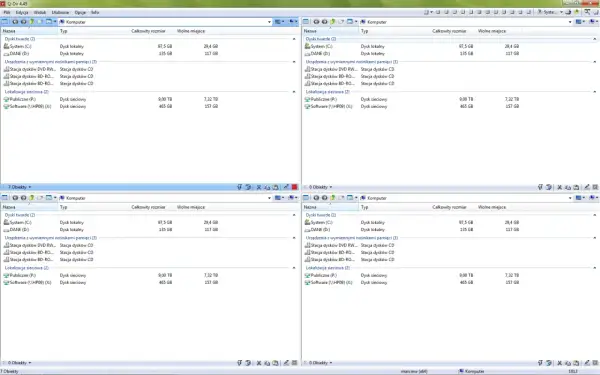Select 'Stacja dysków DVD RW' in top-left pane
The width and height of the screenshot is (600, 375).
(29, 69)
